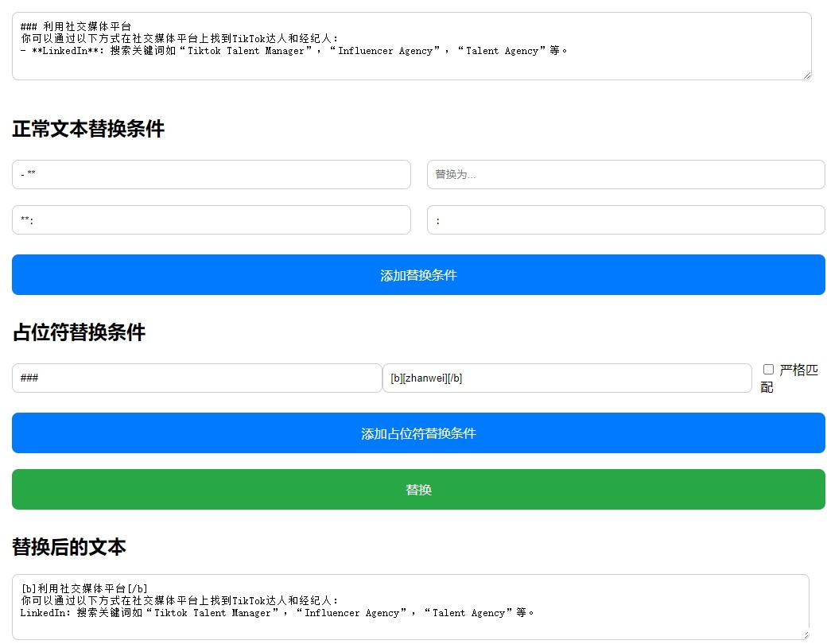The image size is (827, 644).
Task: Enable the 严格匹配 checkbox
Action: tap(768, 369)
